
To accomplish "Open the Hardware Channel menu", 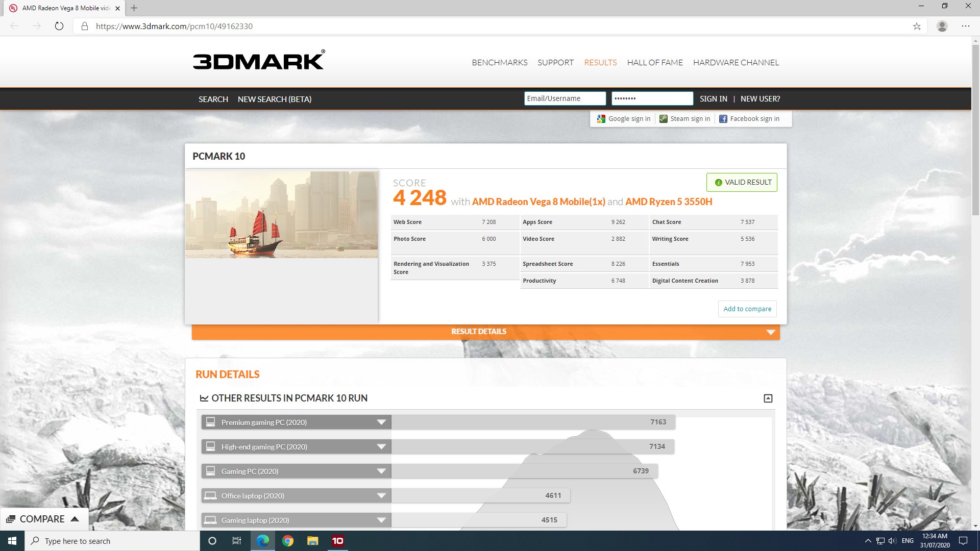I will click(x=736, y=62).
